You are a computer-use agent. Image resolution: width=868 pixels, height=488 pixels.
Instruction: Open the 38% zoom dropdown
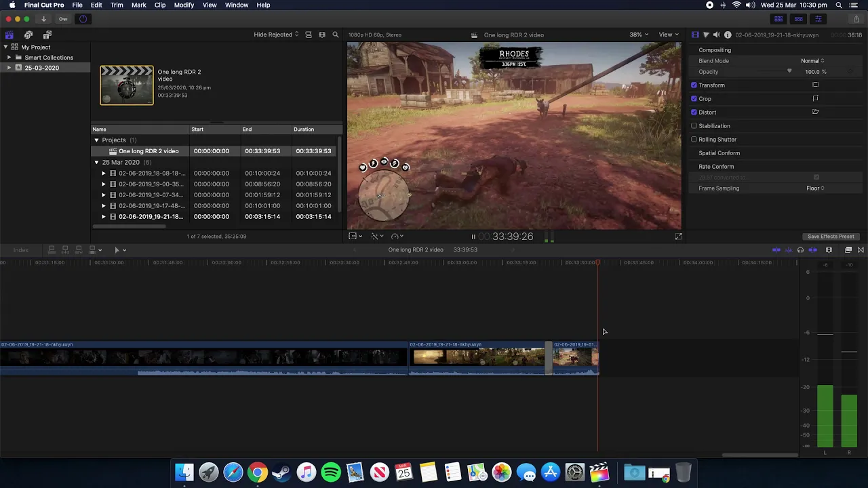point(639,35)
